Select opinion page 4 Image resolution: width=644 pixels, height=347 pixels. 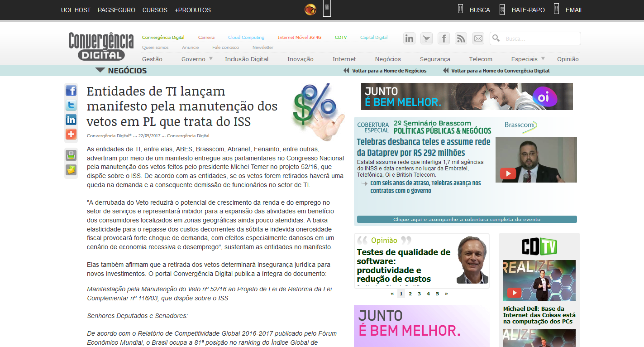428,294
